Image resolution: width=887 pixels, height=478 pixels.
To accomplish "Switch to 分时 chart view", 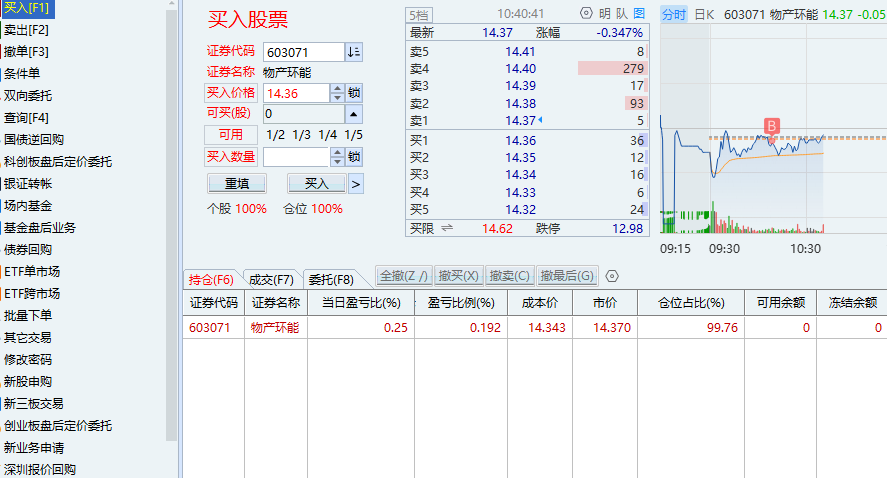I will [674, 14].
